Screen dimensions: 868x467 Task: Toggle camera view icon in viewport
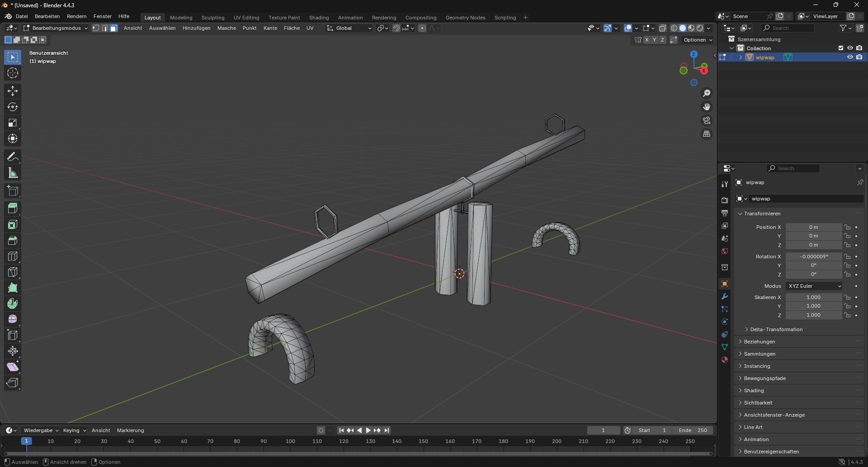click(707, 121)
